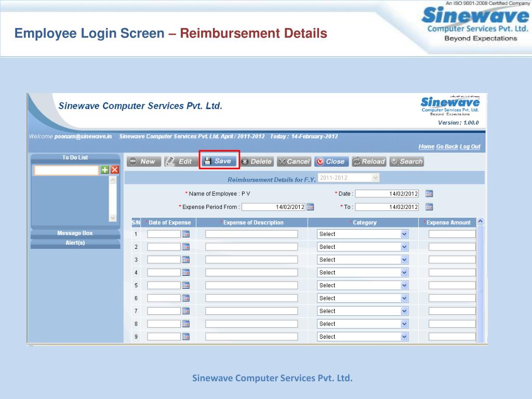Click To Do List scrollbar down arrow

113,218
